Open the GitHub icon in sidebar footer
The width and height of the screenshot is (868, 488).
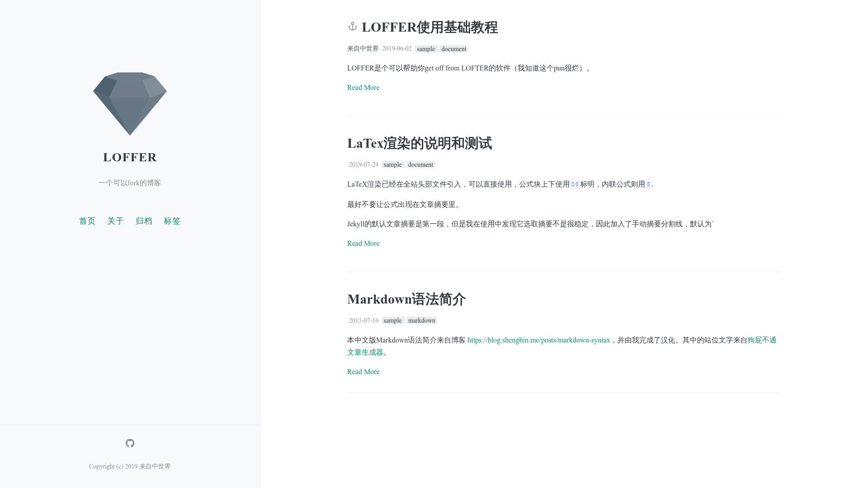[130, 443]
